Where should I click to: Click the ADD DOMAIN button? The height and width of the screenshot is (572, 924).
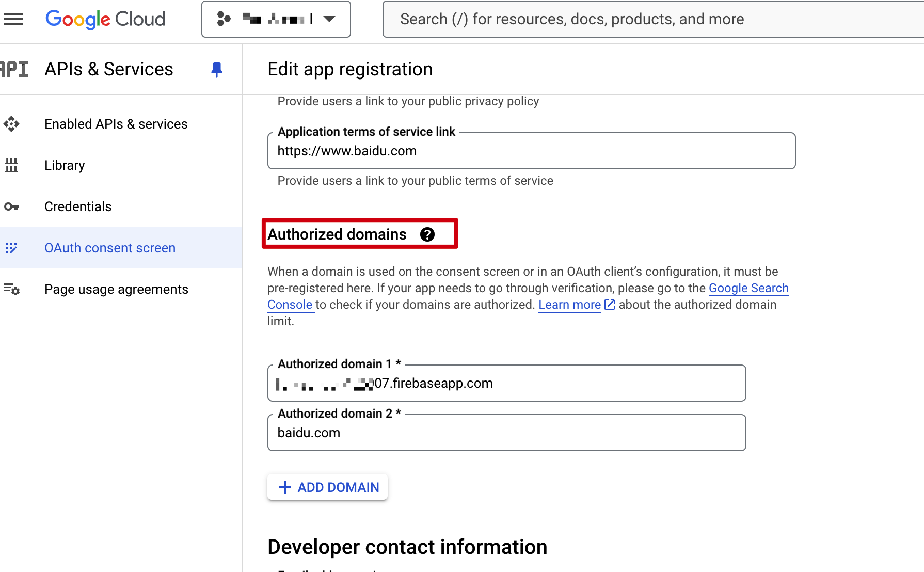coord(328,487)
